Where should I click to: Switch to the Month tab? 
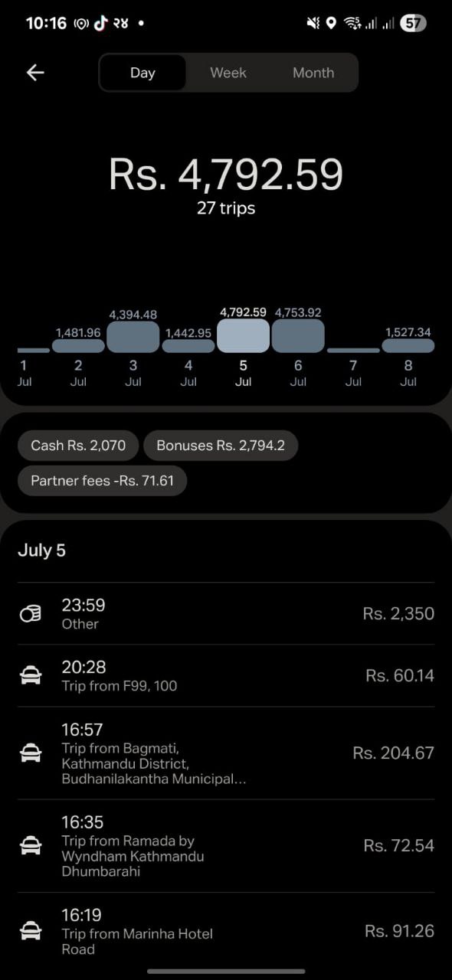point(313,73)
